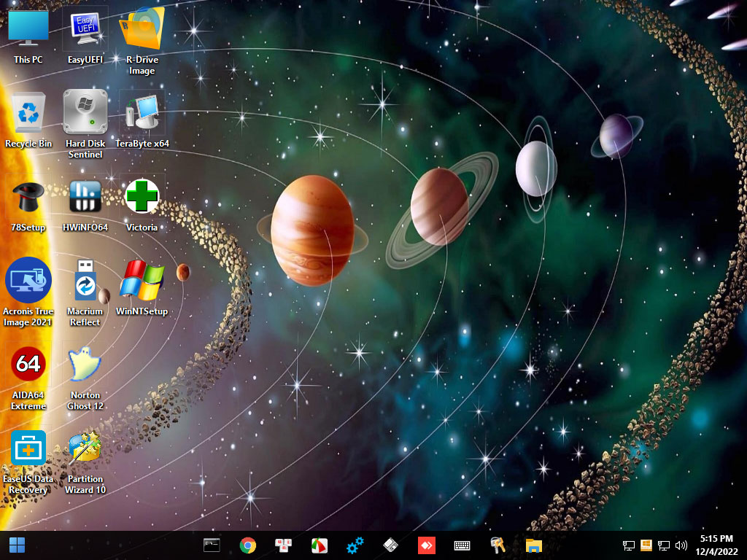Screen dimensions: 747x560
Task: Open the floppy disk taskbar icon
Action: [391, 545]
